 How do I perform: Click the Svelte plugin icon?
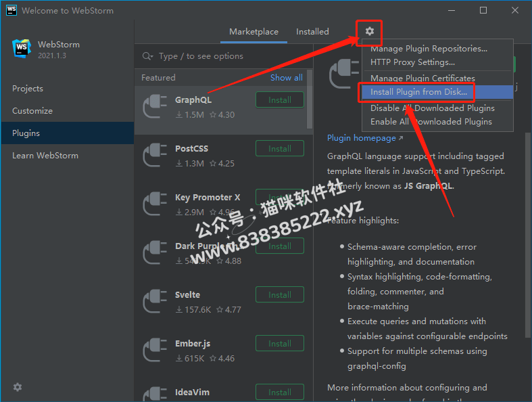(x=155, y=301)
